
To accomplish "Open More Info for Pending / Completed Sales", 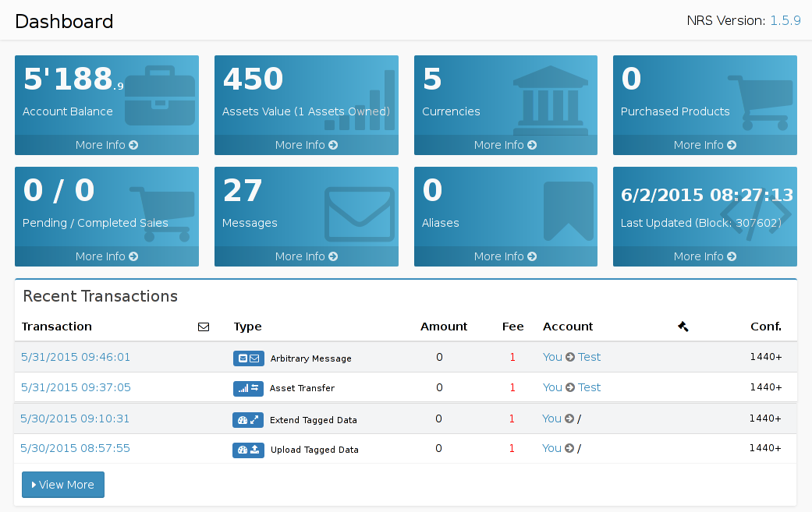I will [107, 256].
